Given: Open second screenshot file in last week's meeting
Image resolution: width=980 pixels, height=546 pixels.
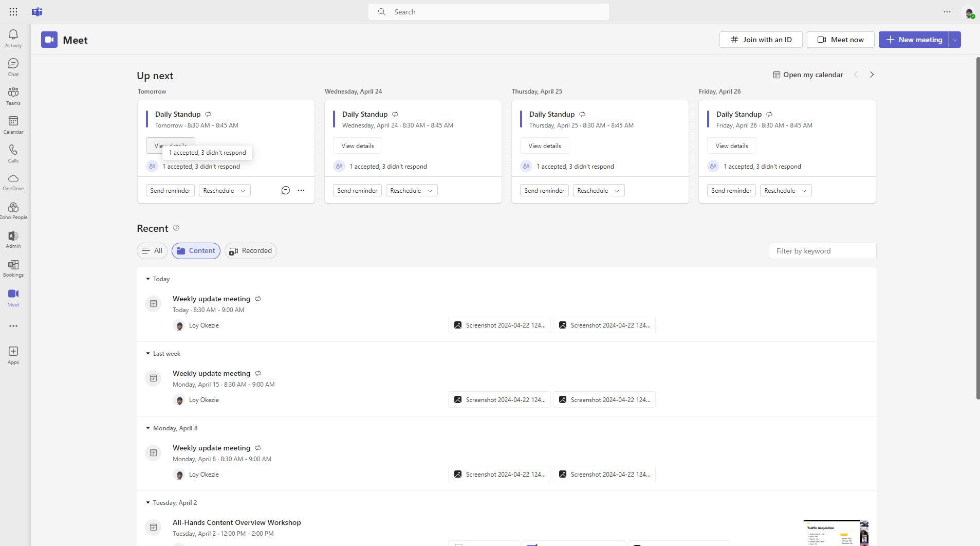Looking at the screenshot, I should 604,400.
